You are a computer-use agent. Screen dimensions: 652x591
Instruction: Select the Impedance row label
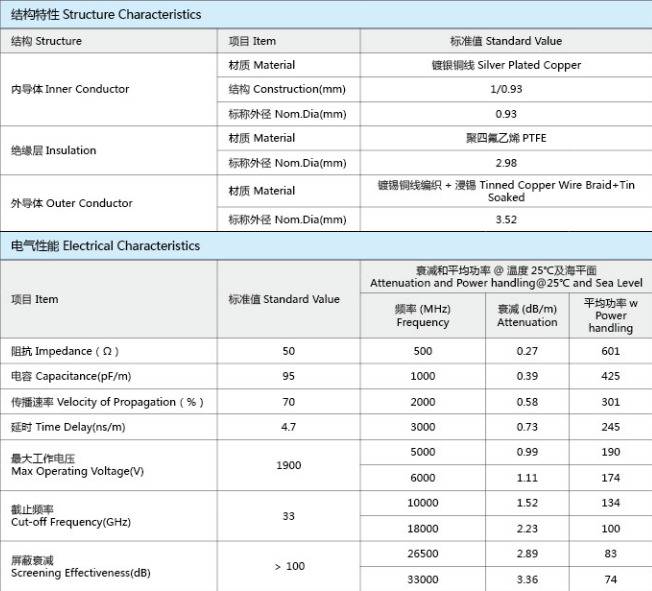point(66,351)
